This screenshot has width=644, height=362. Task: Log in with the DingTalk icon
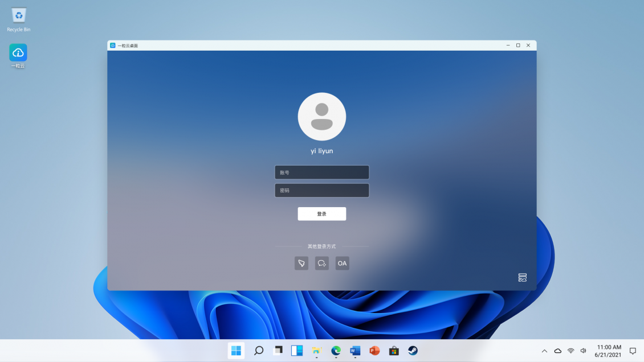[x=301, y=263]
